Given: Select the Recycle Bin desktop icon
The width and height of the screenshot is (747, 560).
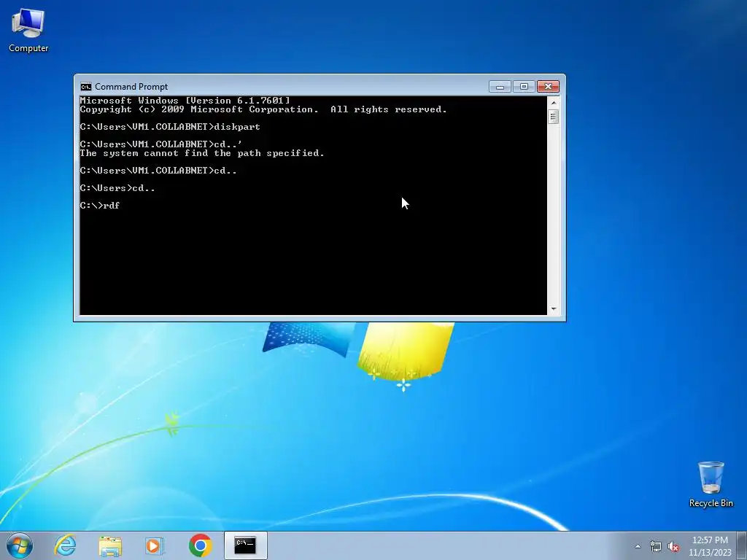Looking at the screenshot, I should [x=711, y=484].
